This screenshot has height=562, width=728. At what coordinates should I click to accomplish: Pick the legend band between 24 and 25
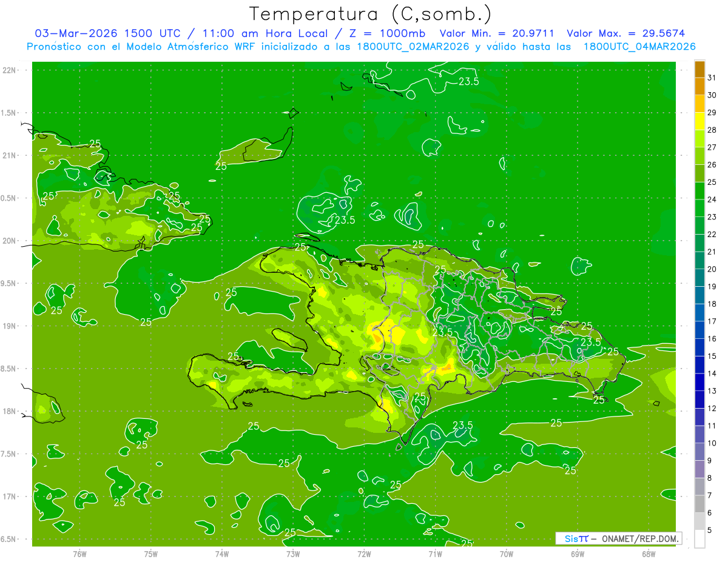pos(699,191)
